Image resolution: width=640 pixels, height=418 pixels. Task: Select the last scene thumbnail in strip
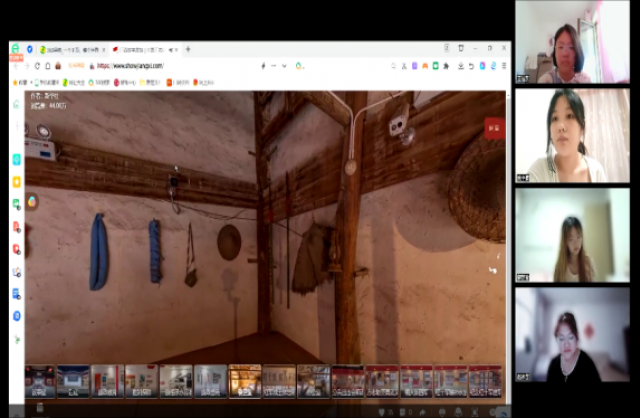485,382
